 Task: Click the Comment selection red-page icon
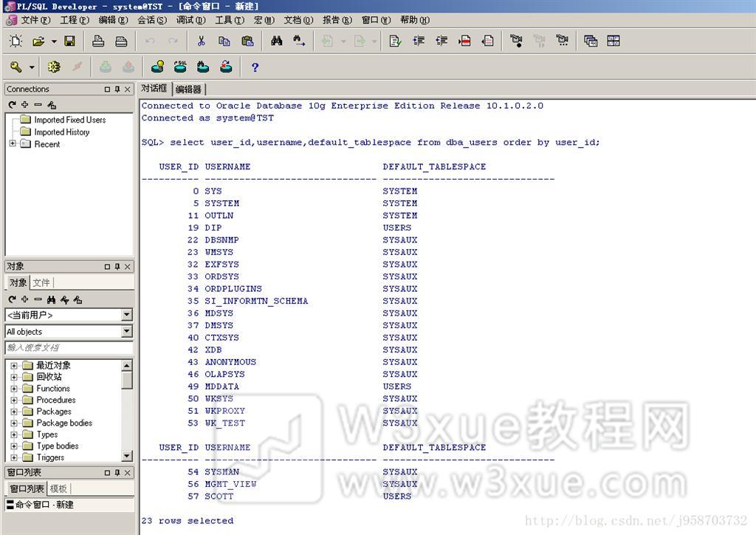pos(465,41)
